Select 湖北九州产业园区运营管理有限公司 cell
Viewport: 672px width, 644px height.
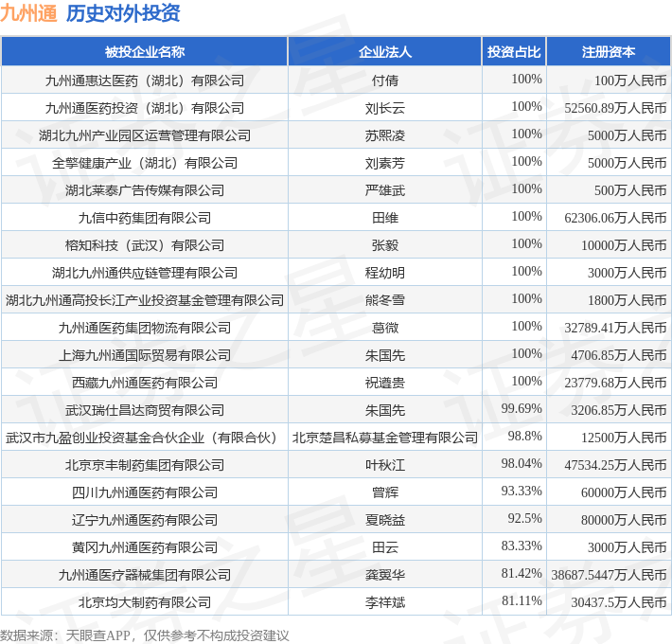tap(145, 135)
